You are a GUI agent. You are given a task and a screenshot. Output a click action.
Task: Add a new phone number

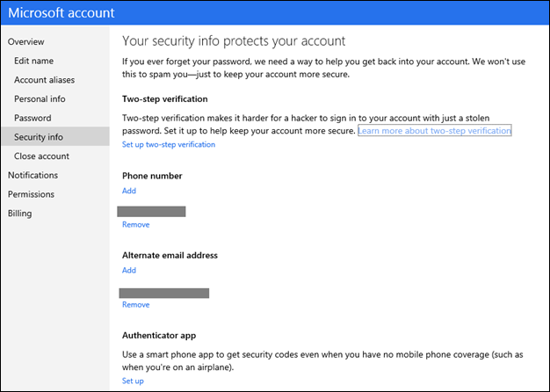pos(129,191)
